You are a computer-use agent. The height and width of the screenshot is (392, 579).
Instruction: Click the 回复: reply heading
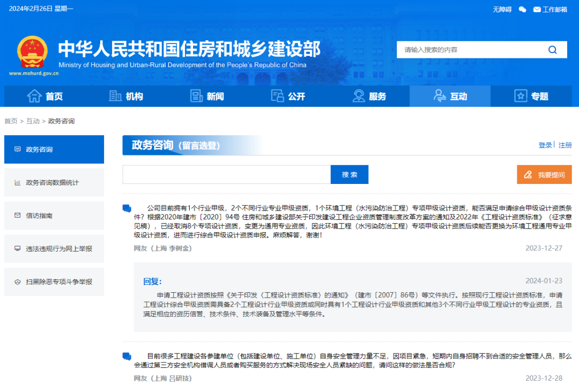point(152,282)
